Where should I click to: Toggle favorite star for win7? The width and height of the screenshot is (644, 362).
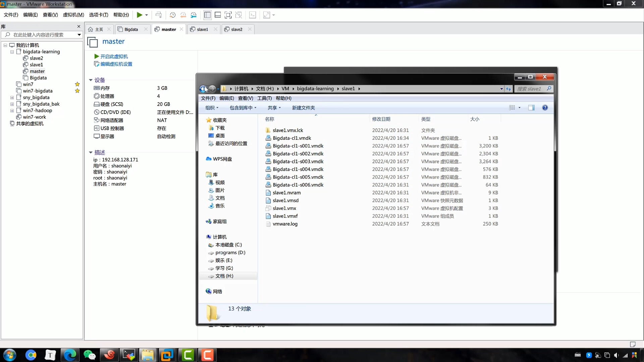coord(77,84)
